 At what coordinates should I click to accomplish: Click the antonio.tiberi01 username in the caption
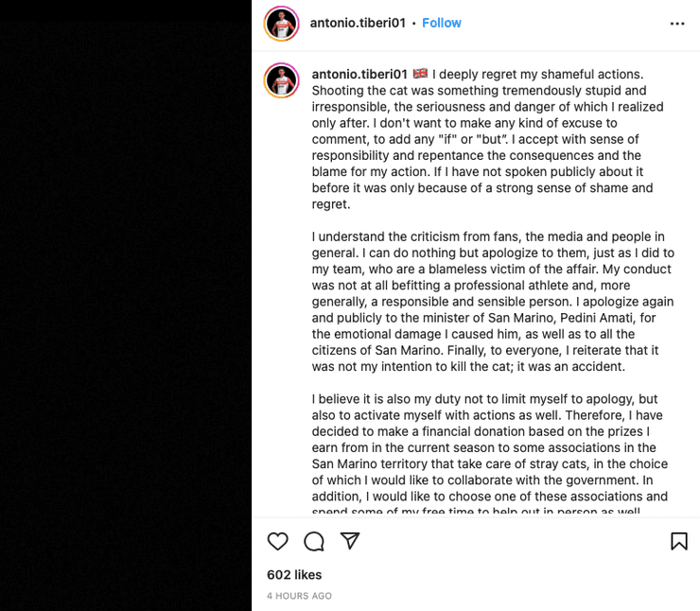[359, 74]
